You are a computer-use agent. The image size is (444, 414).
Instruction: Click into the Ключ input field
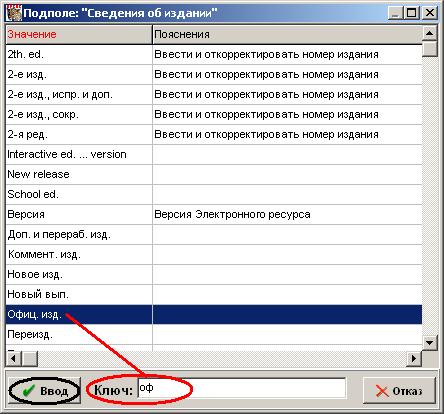click(x=242, y=388)
